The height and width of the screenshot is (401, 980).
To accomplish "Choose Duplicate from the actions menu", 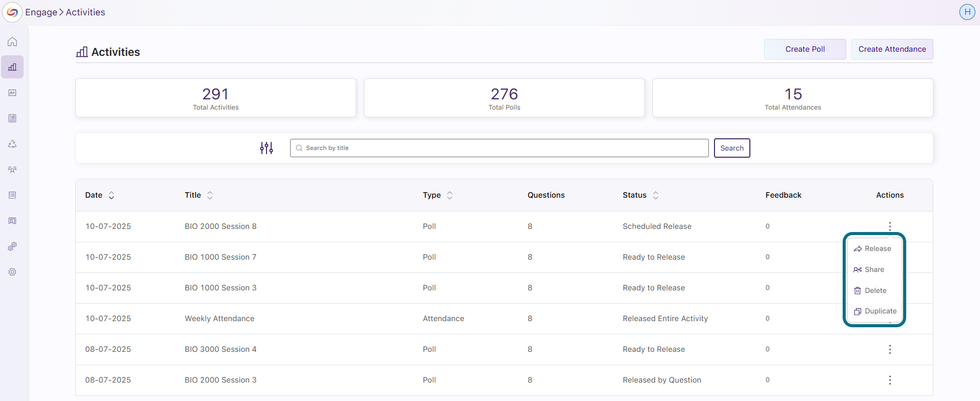I will pyautogui.click(x=875, y=311).
